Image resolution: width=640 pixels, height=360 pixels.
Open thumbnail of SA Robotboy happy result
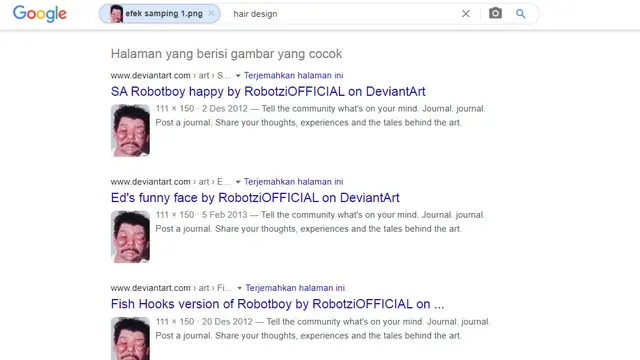[x=130, y=131]
